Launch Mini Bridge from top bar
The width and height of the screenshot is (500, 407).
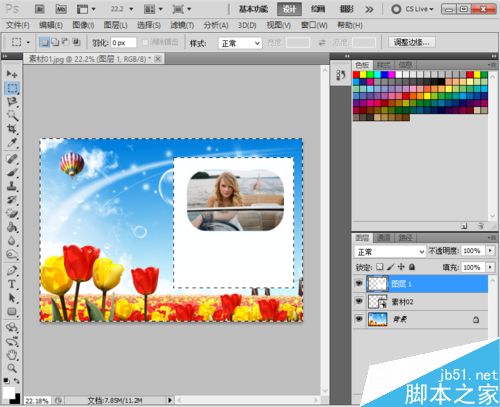61,9
